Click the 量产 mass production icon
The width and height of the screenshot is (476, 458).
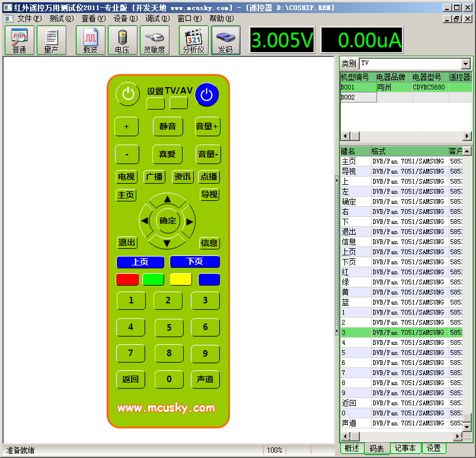(52, 40)
